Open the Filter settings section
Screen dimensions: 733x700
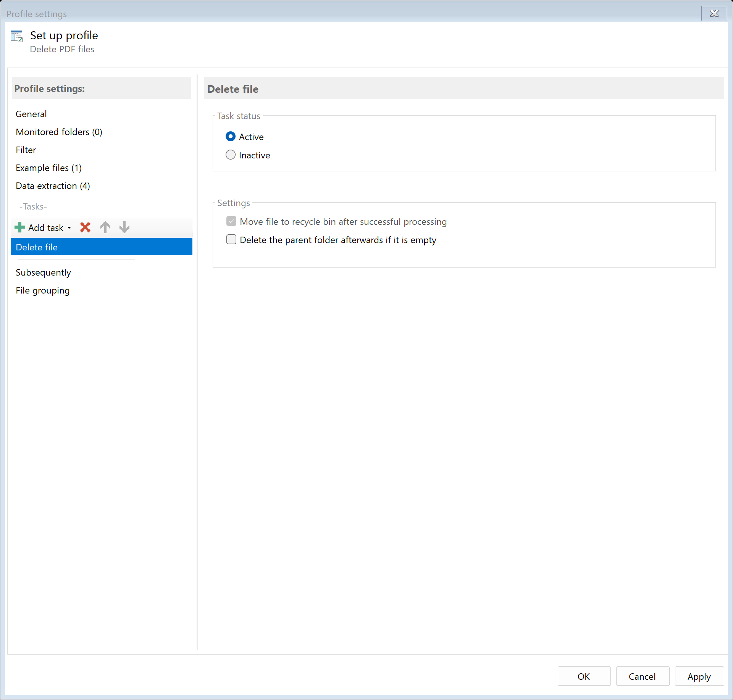pyautogui.click(x=26, y=150)
